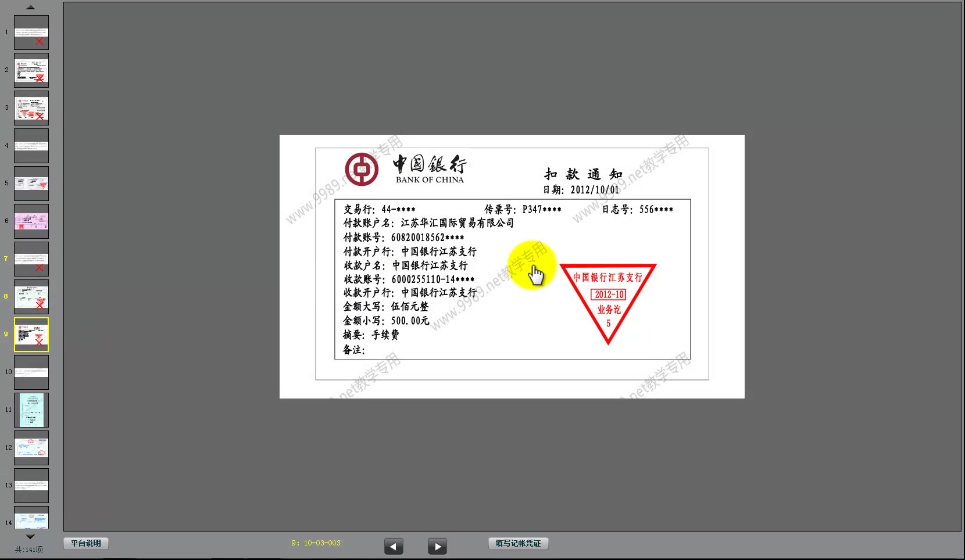965x560 pixels.
Task: Click the 付款开户行: 中国银行江苏支行 line
Action: (x=410, y=252)
